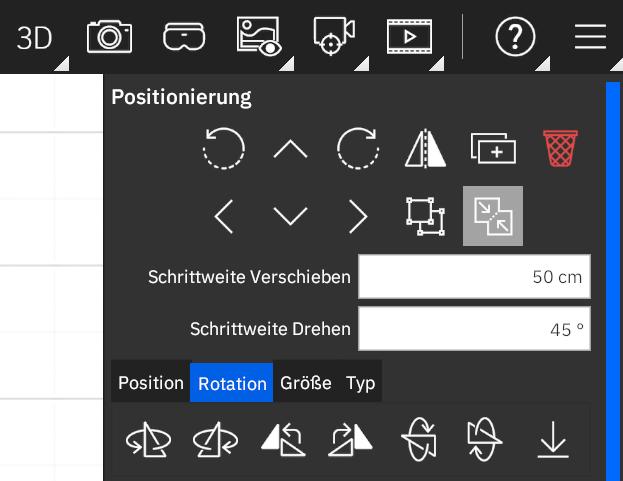Switch to the Position tab
Image resolution: width=623 pixels, height=481 pixels.
151,383
